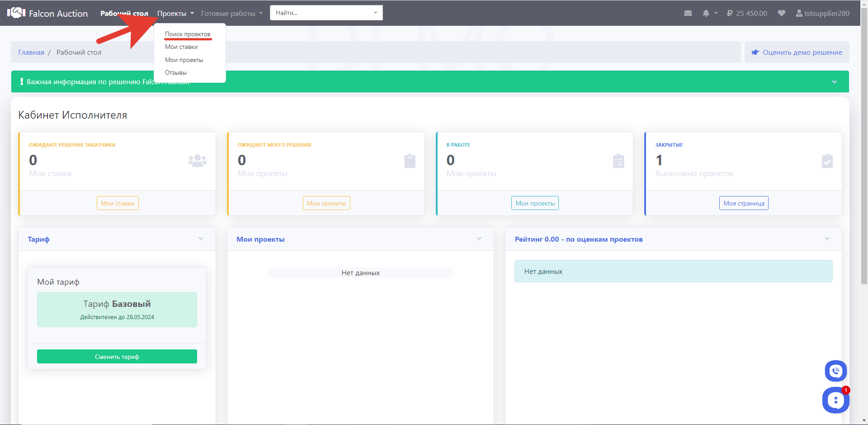
Task: Open messages via the envelope icon
Action: pyautogui.click(x=688, y=13)
